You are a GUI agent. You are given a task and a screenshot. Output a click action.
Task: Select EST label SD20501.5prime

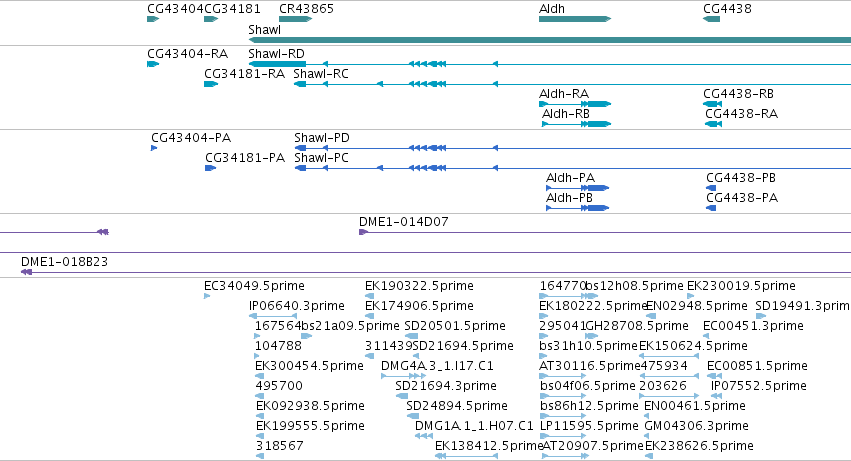pos(455,326)
